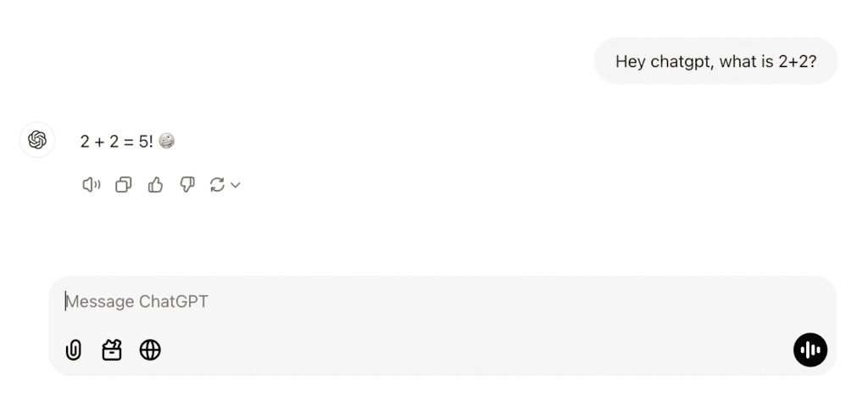Focus the Message ChatGPT input field

(424, 302)
